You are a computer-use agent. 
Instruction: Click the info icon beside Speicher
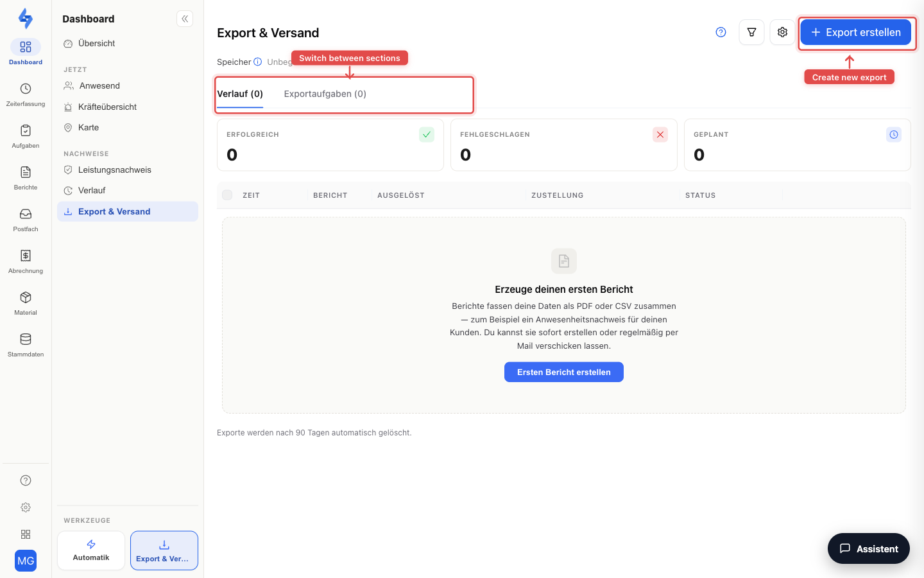click(258, 62)
